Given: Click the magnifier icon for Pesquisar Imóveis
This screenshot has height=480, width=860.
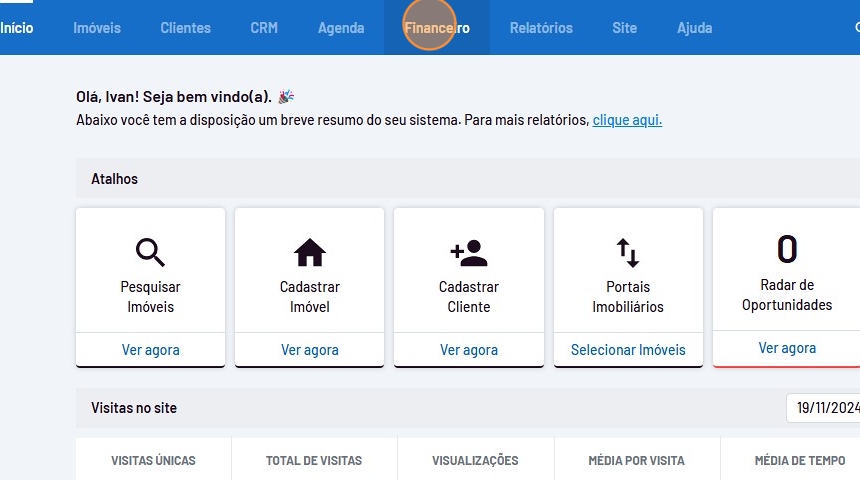Looking at the screenshot, I should coord(150,252).
